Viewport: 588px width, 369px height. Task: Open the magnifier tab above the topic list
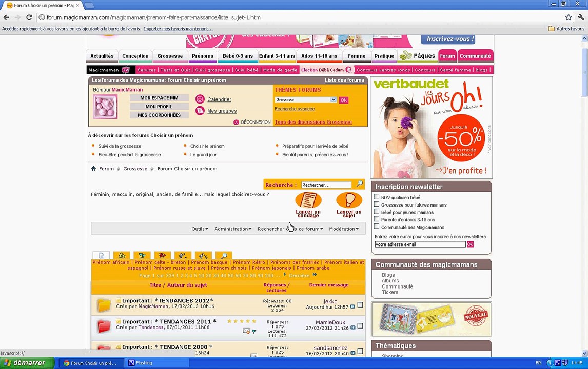224,256
